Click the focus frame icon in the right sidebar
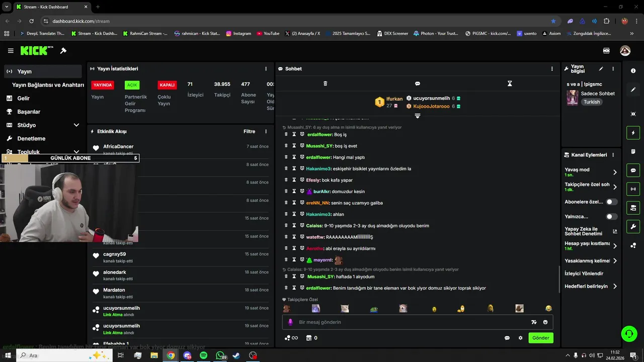This screenshot has height=362, width=644. (633, 114)
